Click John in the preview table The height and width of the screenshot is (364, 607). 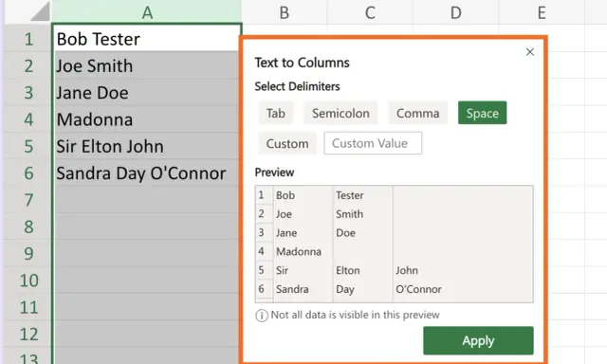coord(407,270)
